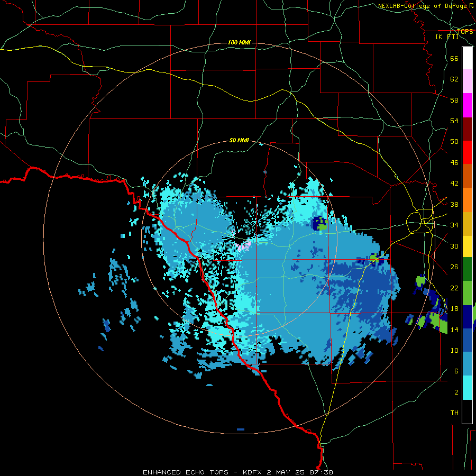Click the light pink legend swatch
This screenshot has width=476, height=476.
point(467,81)
